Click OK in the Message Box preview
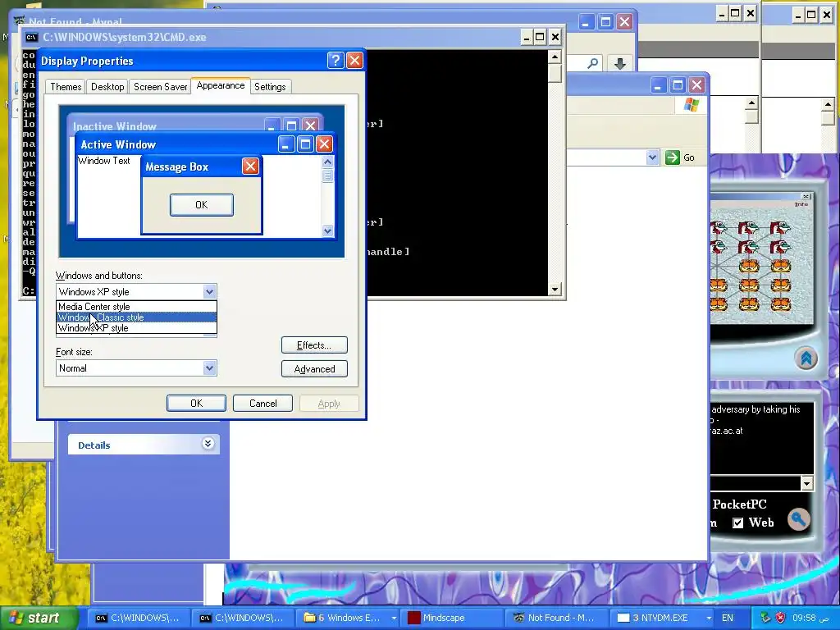The height and width of the screenshot is (630, 840). click(202, 205)
